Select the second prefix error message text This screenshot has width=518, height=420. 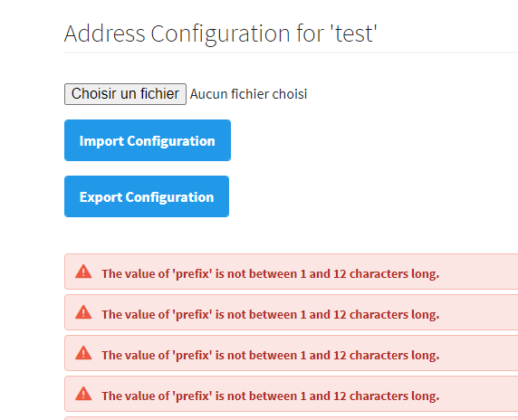point(271,314)
